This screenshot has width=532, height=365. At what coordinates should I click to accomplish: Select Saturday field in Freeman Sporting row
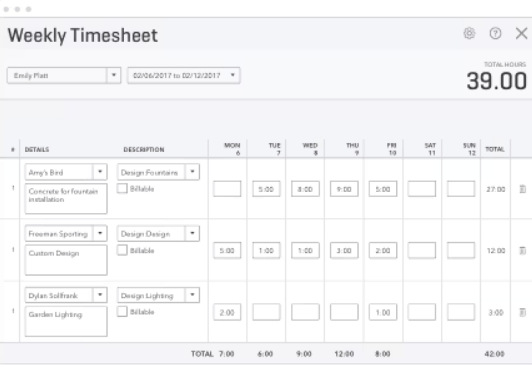point(422,250)
